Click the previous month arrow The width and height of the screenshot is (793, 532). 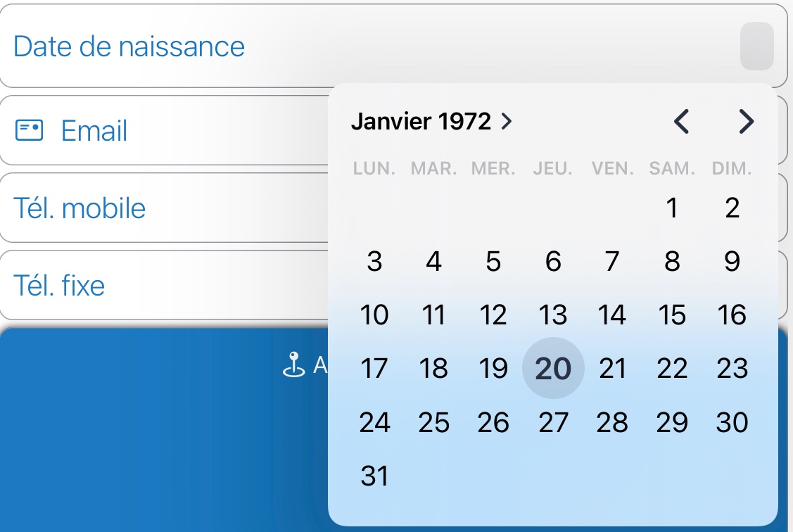click(680, 122)
